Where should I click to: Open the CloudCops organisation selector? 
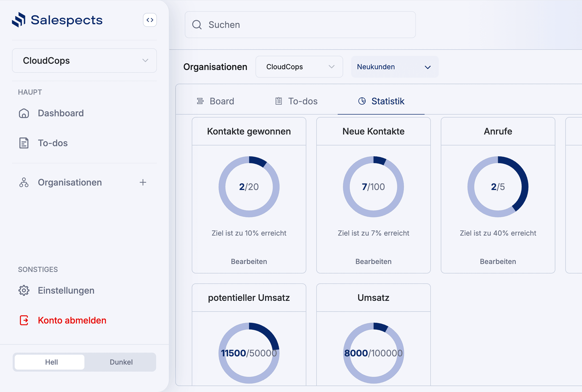[299, 67]
